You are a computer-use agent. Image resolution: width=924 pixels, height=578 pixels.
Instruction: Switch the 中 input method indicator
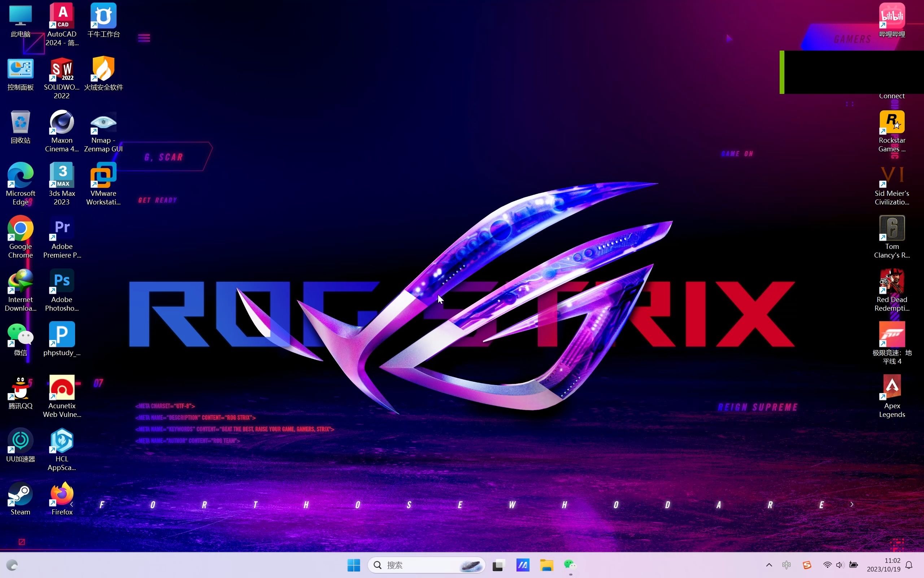[786, 565]
